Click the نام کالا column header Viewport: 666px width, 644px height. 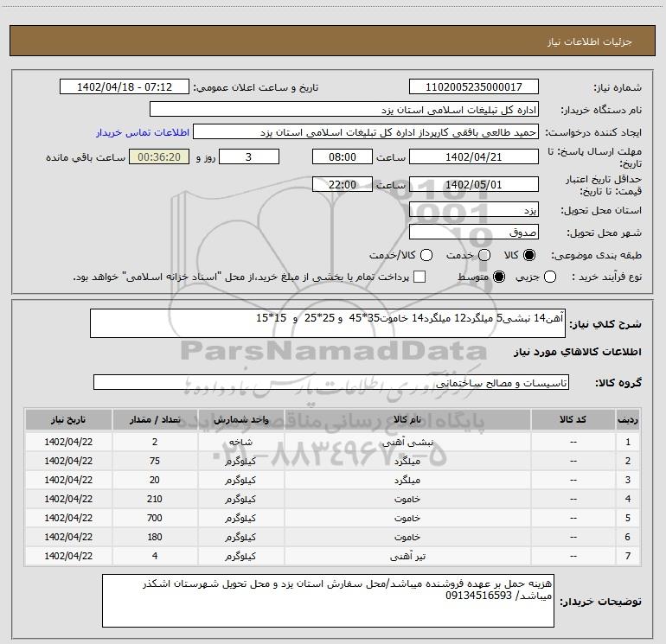click(407, 420)
